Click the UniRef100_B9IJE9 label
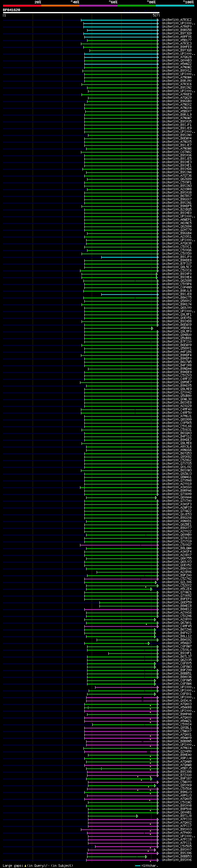 pyautogui.click(x=177, y=128)
